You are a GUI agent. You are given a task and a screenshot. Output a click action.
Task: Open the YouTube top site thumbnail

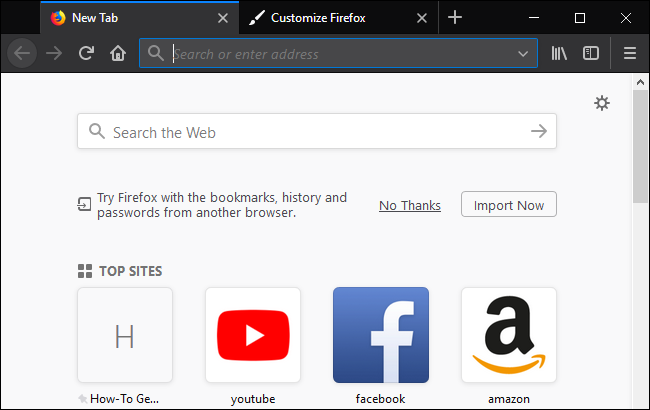(253, 335)
